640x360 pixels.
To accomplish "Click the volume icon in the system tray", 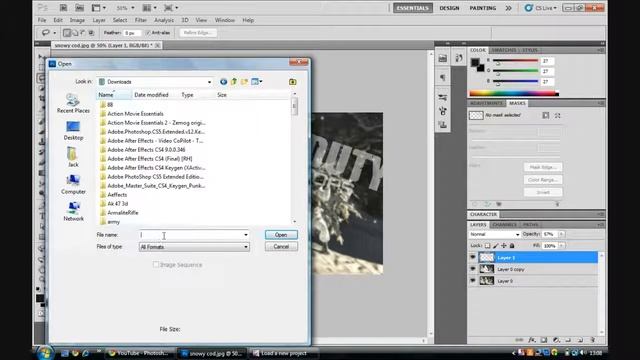I will tap(583, 353).
